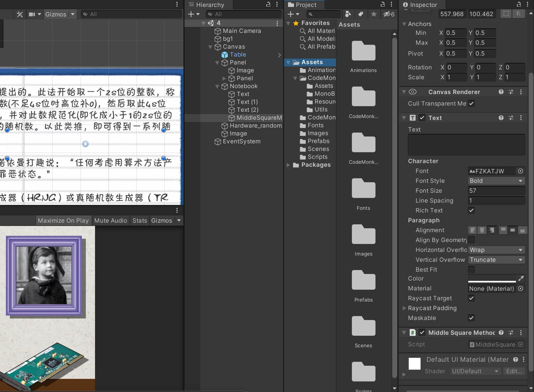The width and height of the screenshot is (534, 392).
Task: Open the Text Color swatch
Action: pos(492,279)
